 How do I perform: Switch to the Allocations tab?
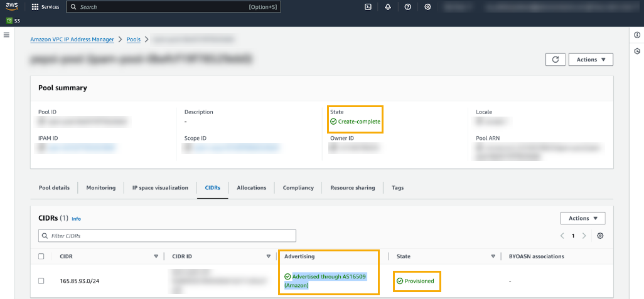click(251, 187)
